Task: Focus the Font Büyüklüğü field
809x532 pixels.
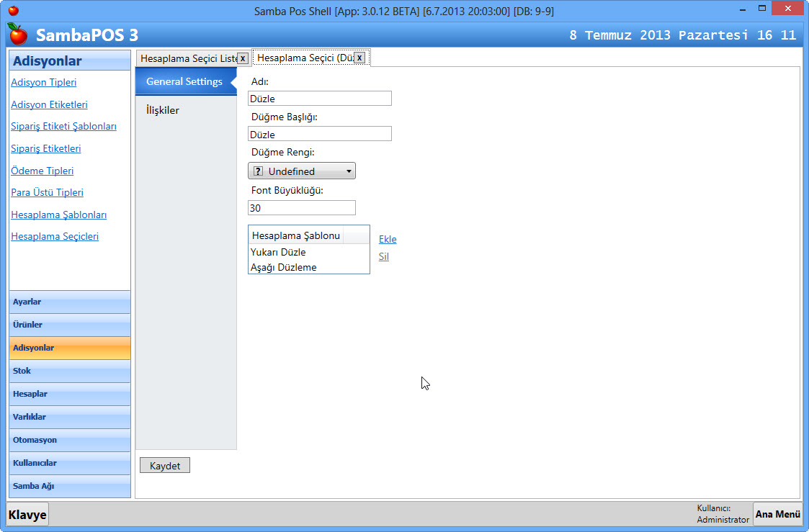Action: tap(301, 208)
